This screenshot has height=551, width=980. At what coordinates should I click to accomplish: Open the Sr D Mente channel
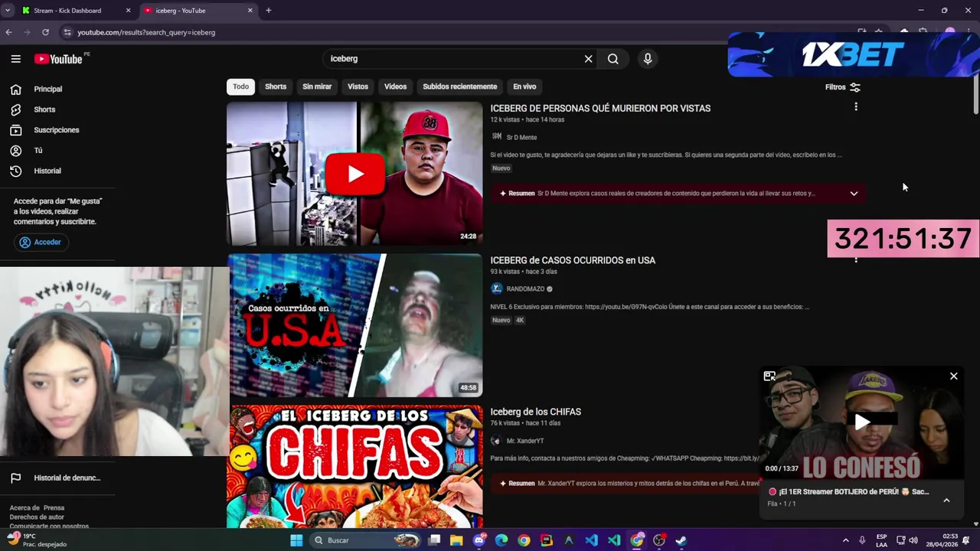521,138
